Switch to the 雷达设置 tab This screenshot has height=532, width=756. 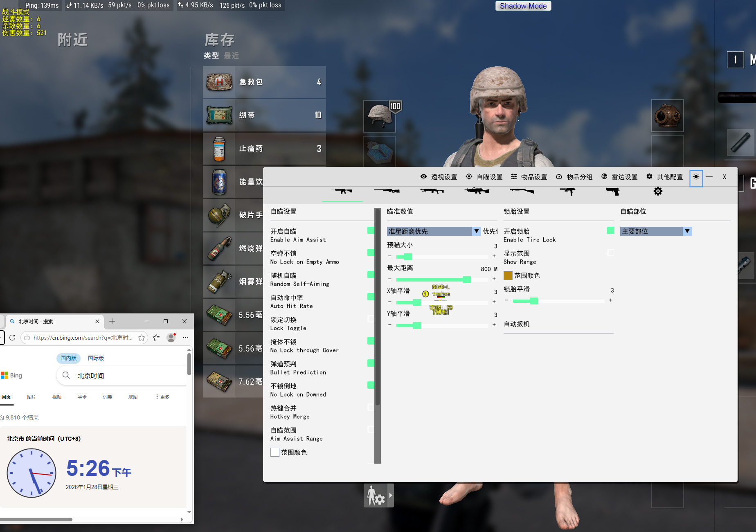coord(619,177)
